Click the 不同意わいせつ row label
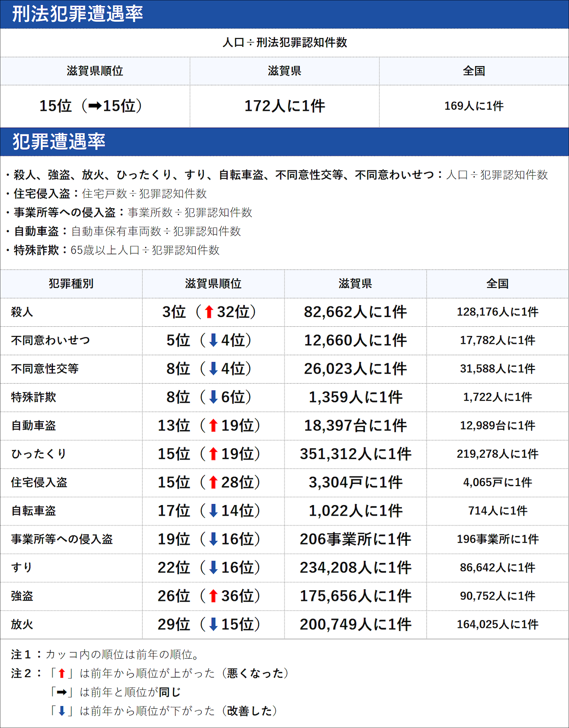This screenshot has height=728, width=569. [50, 340]
